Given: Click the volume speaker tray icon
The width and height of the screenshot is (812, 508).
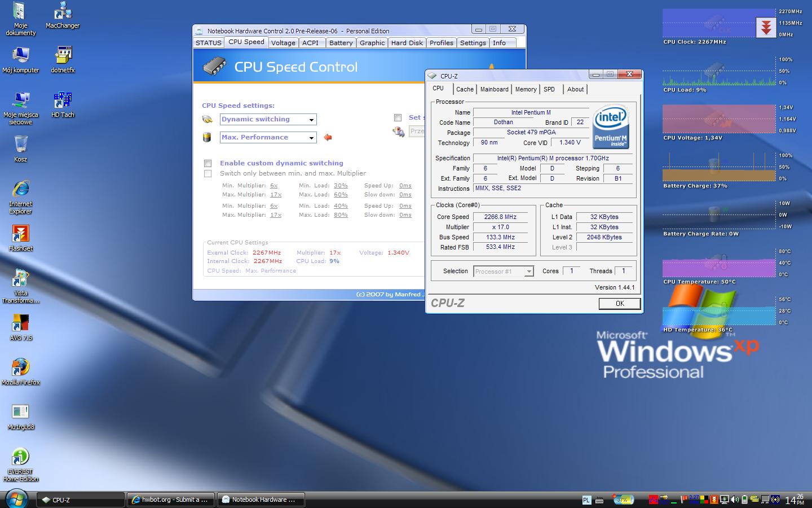Looking at the screenshot, I should coord(734,500).
